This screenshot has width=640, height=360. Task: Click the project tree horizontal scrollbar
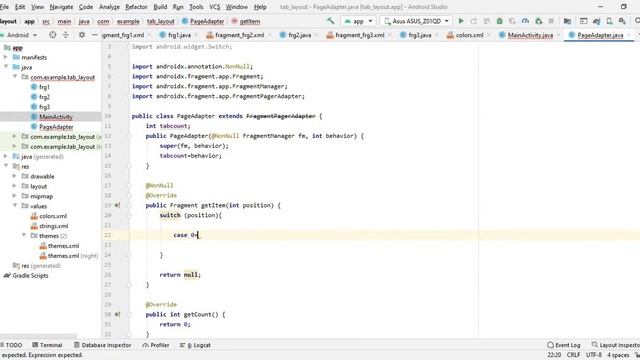(x=38, y=336)
